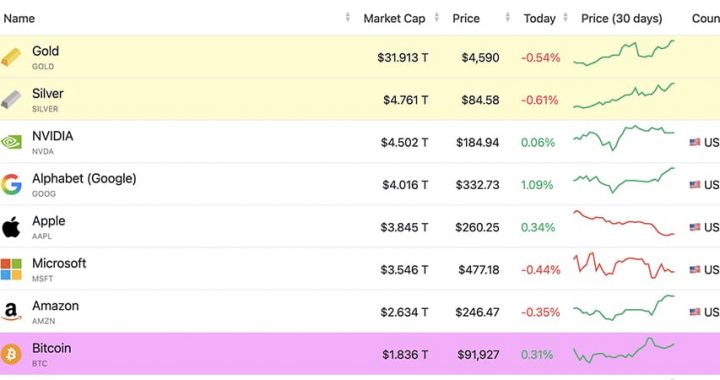Click Alphabet market cap $4.016 T
This screenshot has width=720, height=380.
[405, 185]
